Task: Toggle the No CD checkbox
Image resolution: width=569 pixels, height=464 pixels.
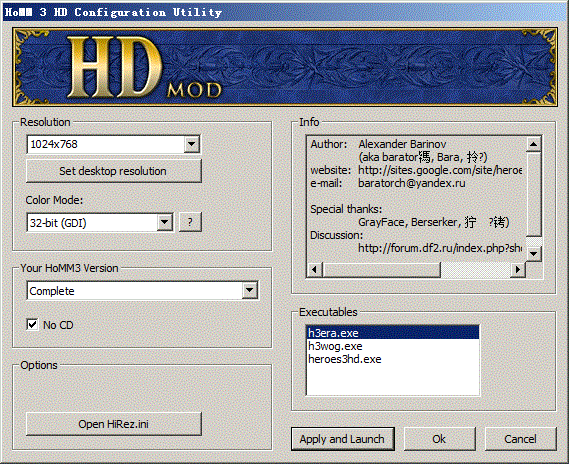Action: pos(32,324)
